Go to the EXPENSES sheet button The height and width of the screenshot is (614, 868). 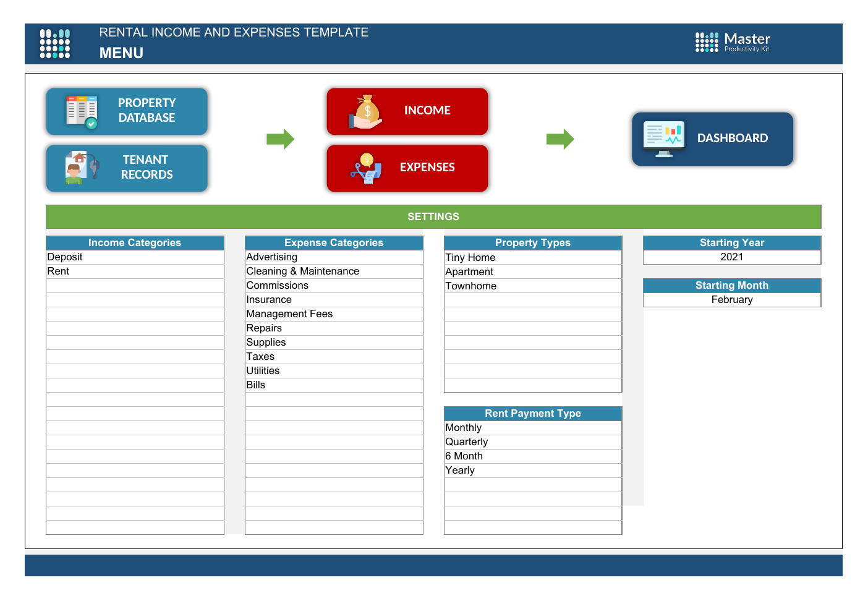point(407,168)
